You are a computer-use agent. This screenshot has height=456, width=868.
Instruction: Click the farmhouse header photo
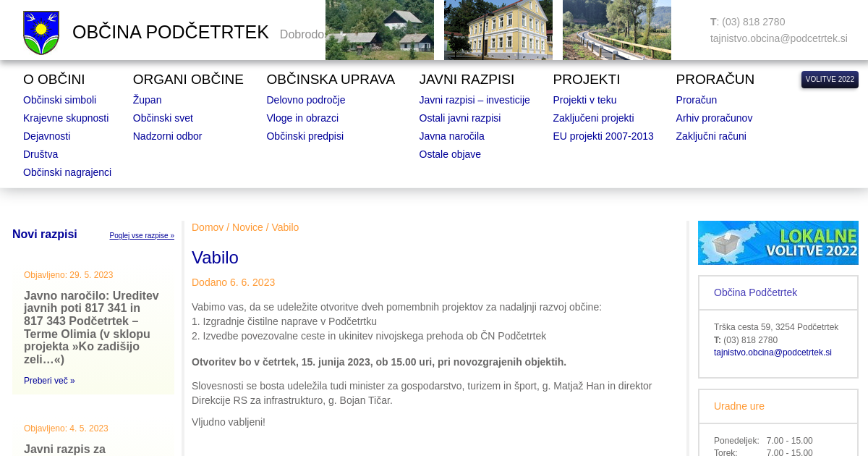click(379, 30)
